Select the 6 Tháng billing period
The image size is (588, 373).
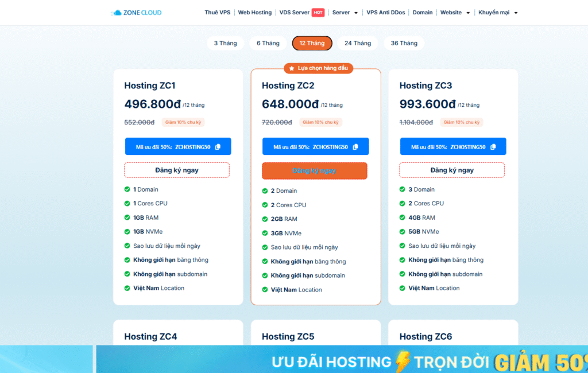(x=268, y=43)
